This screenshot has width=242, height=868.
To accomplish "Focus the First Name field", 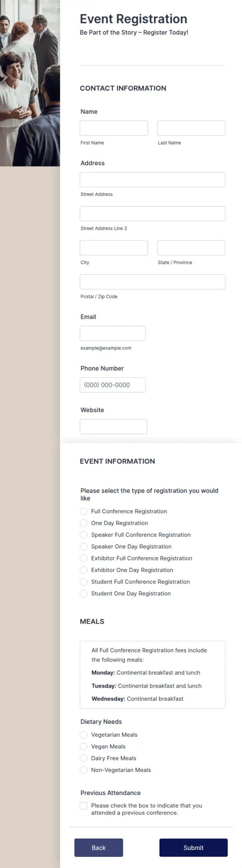I will click(x=114, y=128).
